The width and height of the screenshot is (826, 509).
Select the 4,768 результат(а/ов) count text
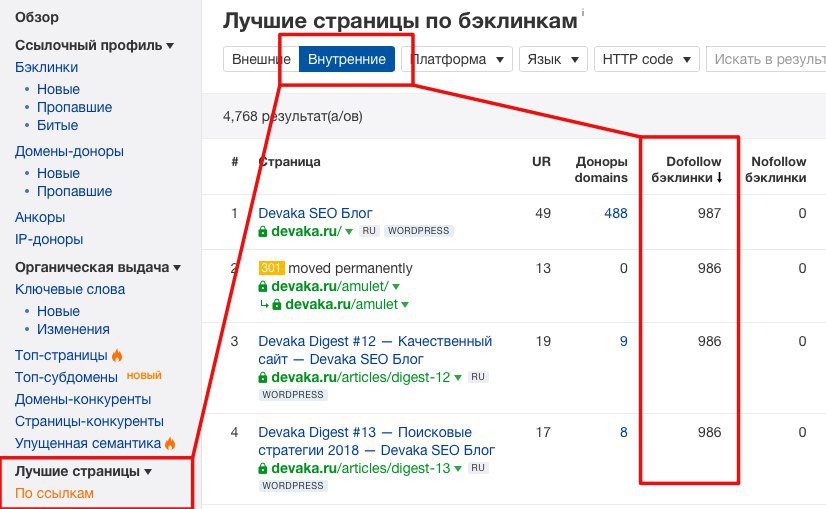click(293, 116)
